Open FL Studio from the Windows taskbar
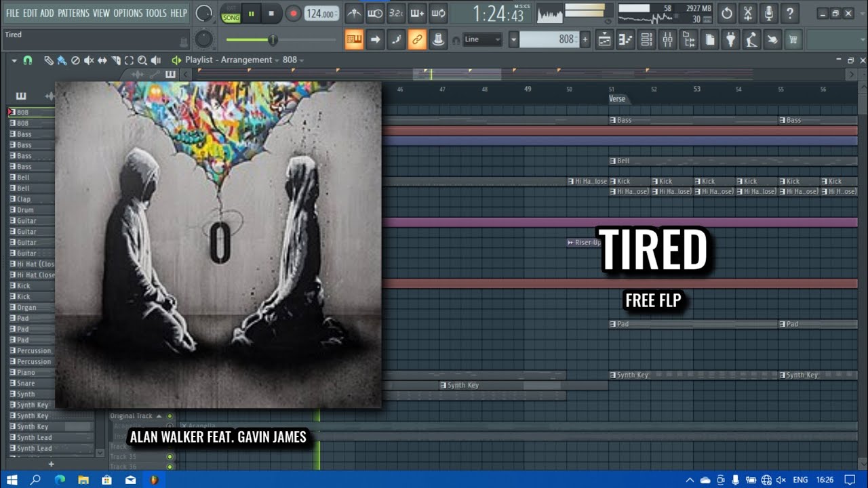Screen dimensions: 868x488 pyautogui.click(x=154, y=480)
